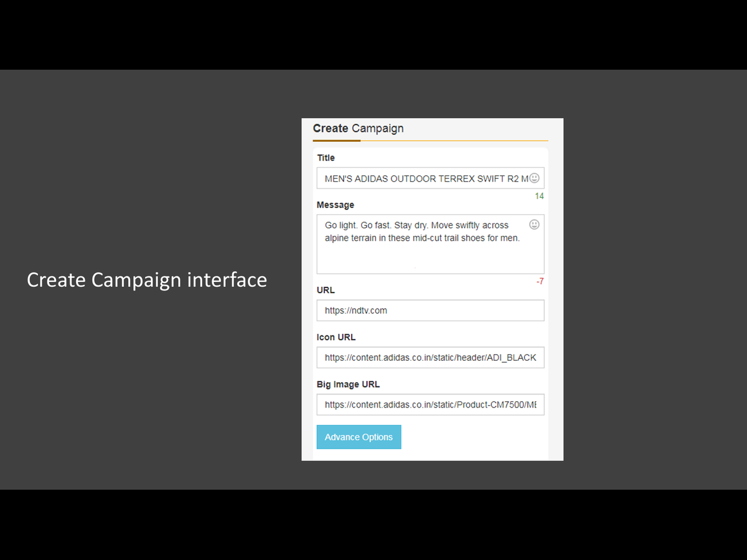Image resolution: width=747 pixels, height=560 pixels.
Task: Click the Icon URL label
Action: pos(336,337)
